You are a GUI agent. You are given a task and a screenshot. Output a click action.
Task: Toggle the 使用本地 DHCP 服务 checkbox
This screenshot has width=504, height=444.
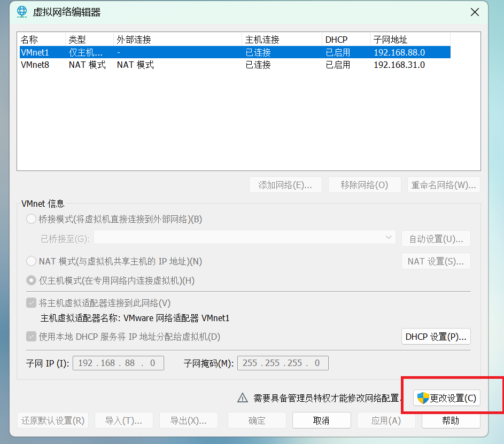coord(30,337)
